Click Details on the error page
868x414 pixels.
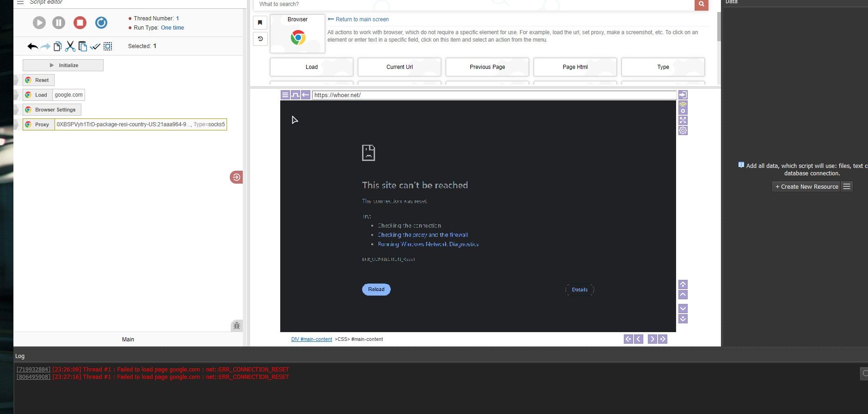point(580,290)
